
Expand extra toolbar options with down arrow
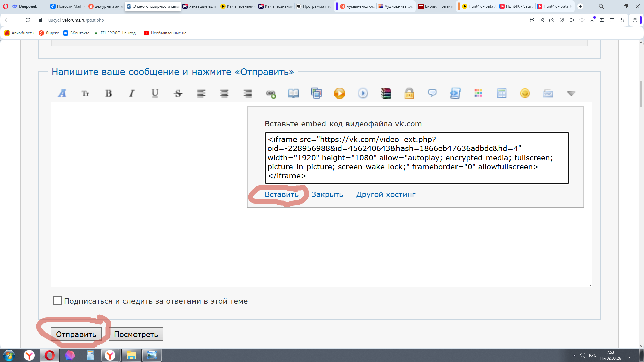[x=571, y=93]
